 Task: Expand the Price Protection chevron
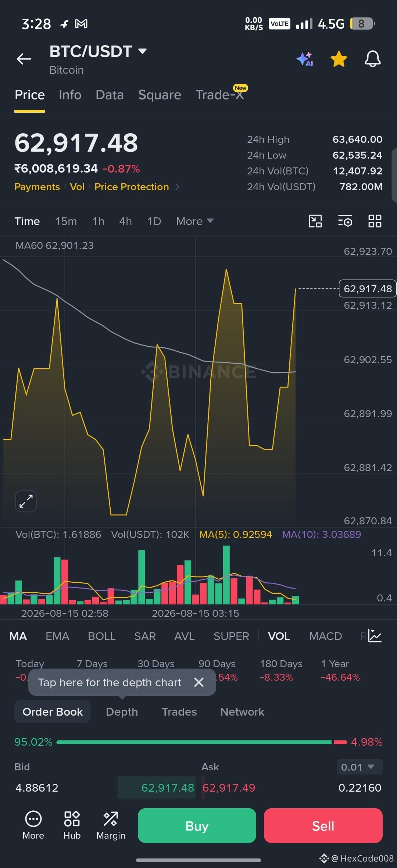point(178,187)
